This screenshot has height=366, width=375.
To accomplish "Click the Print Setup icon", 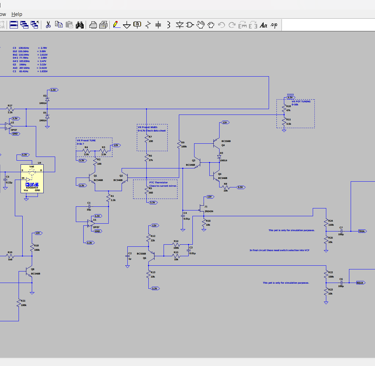I will pos(103,25).
